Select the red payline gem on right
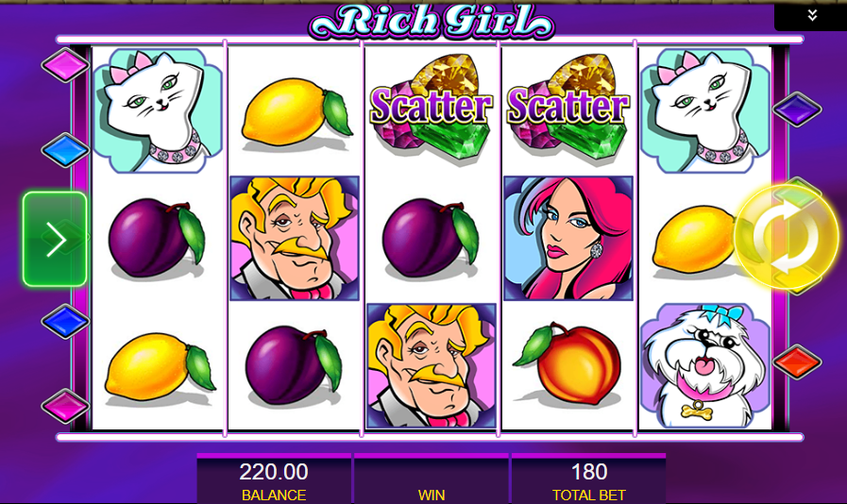The width and height of the screenshot is (847, 504). [797, 361]
